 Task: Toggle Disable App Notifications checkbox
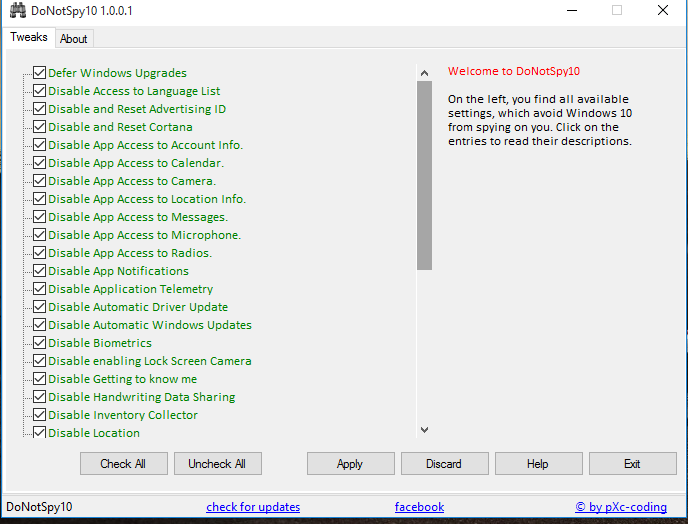click(39, 270)
